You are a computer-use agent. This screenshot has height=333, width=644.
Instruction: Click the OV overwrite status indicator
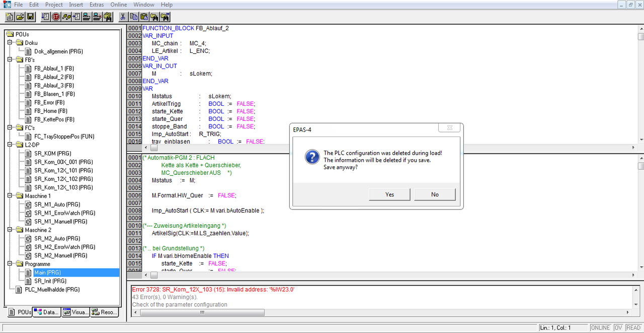pos(618,327)
